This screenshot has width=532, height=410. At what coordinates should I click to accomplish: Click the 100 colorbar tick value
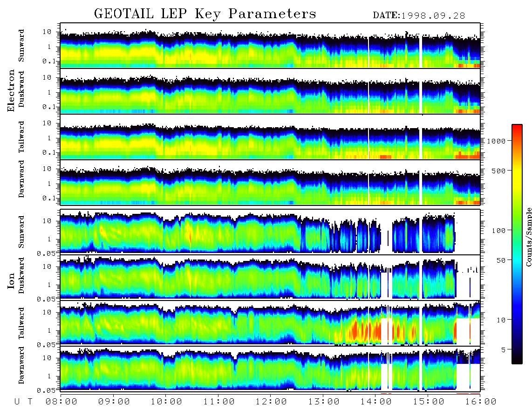coord(498,230)
